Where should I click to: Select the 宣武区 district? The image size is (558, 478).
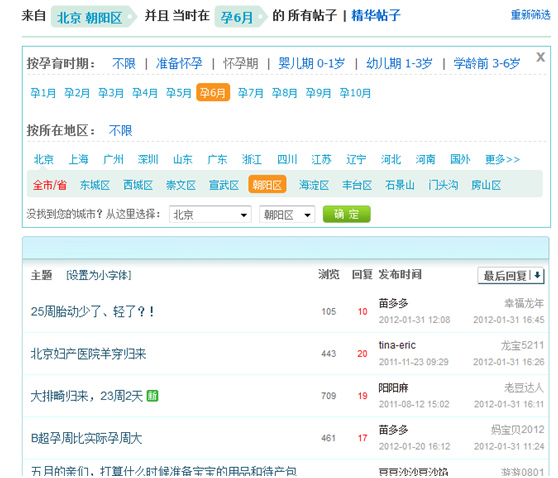pos(224,185)
